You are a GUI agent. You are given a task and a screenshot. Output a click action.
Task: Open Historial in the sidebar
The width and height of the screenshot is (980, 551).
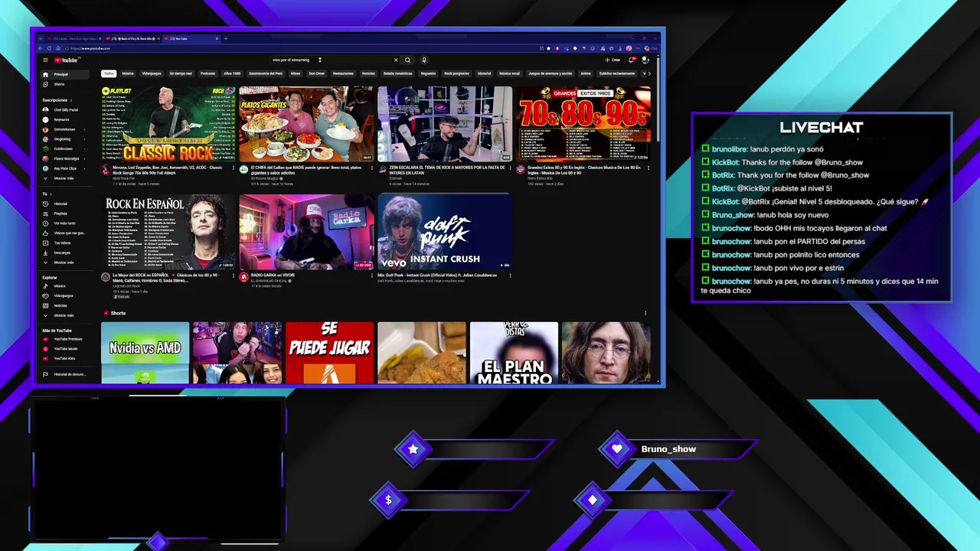point(64,204)
